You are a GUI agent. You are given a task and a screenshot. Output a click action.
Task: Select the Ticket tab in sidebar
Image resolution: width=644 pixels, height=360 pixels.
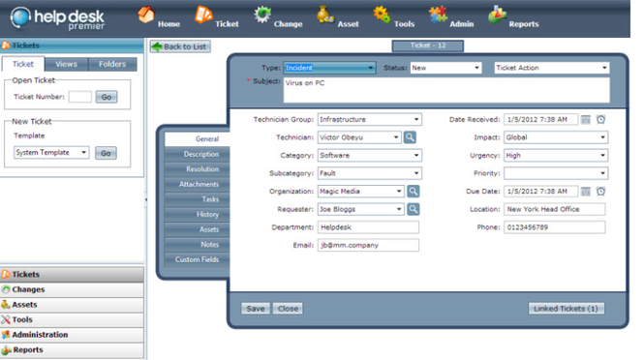click(23, 64)
